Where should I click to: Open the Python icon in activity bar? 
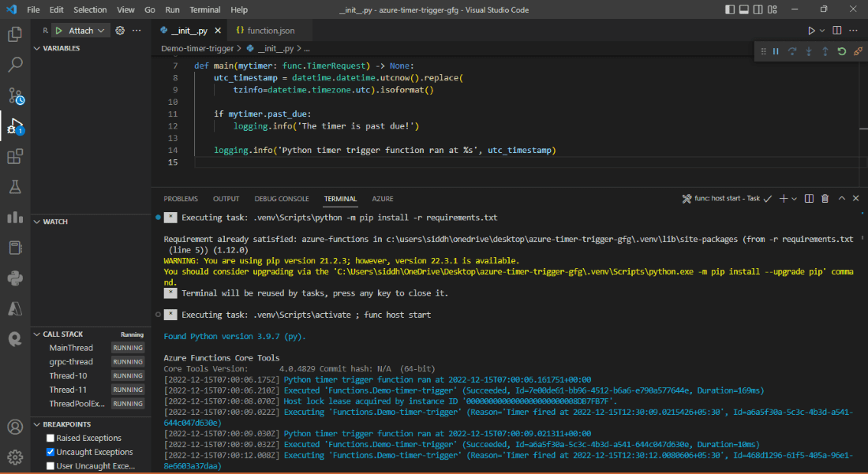click(15, 278)
